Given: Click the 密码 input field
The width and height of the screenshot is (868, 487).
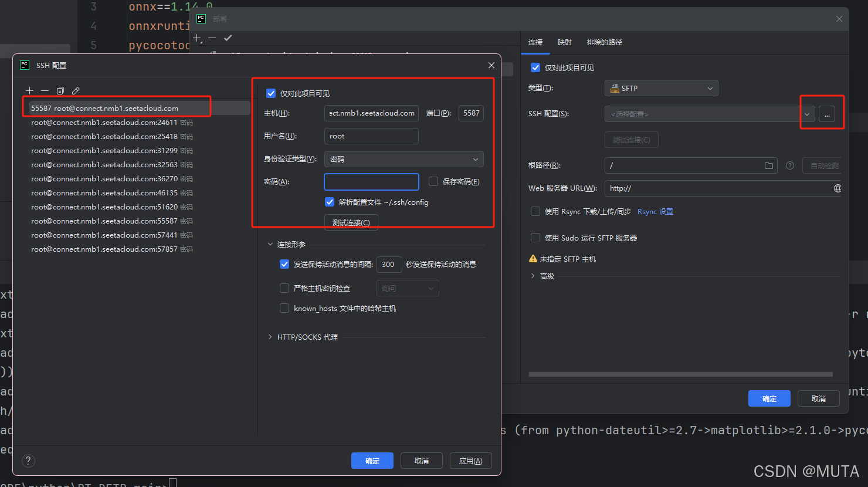Looking at the screenshot, I should point(371,182).
